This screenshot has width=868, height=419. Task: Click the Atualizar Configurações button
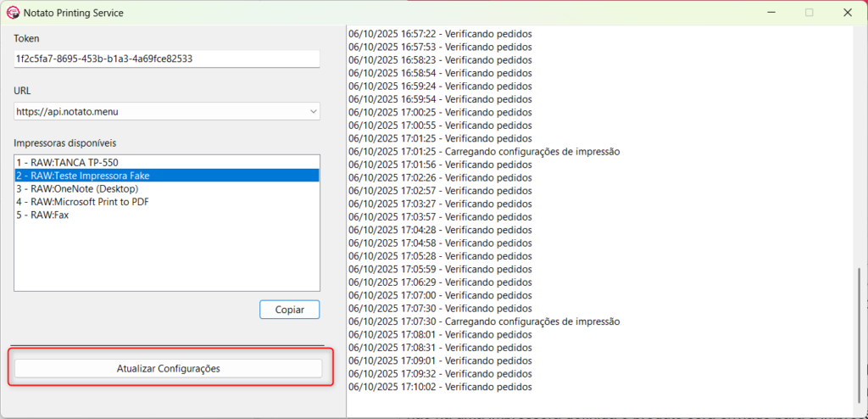pyautogui.click(x=168, y=369)
